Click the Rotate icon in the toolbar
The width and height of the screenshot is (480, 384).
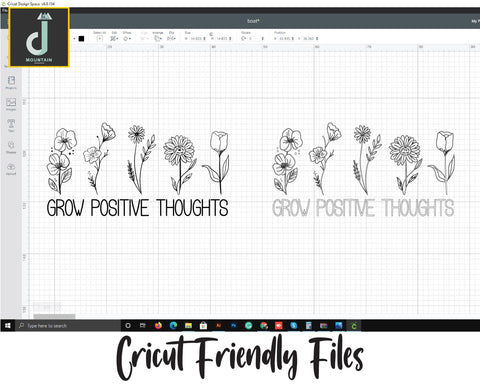[x=244, y=38]
